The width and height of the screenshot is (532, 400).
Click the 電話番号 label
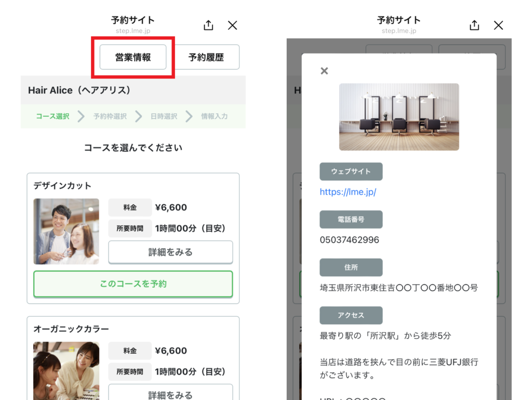coord(351,220)
